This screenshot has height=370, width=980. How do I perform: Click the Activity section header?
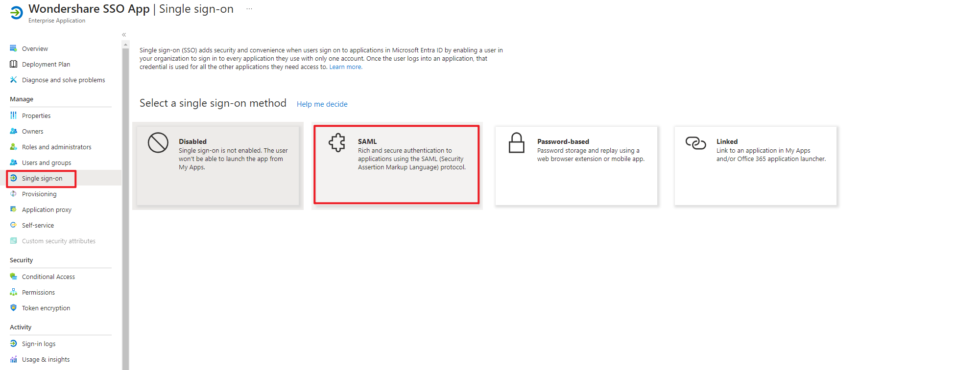point(21,327)
